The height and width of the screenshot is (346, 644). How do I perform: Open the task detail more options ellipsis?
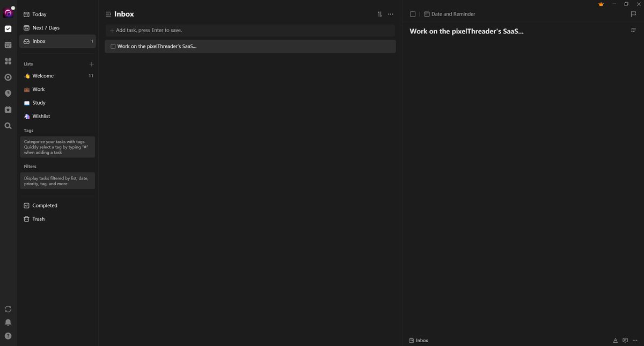[x=635, y=340]
